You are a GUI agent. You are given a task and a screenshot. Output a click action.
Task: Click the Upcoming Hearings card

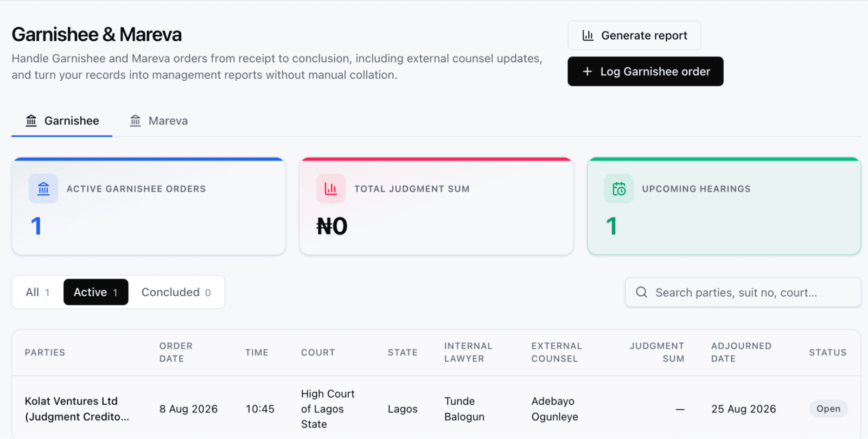(x=724, y=206)
